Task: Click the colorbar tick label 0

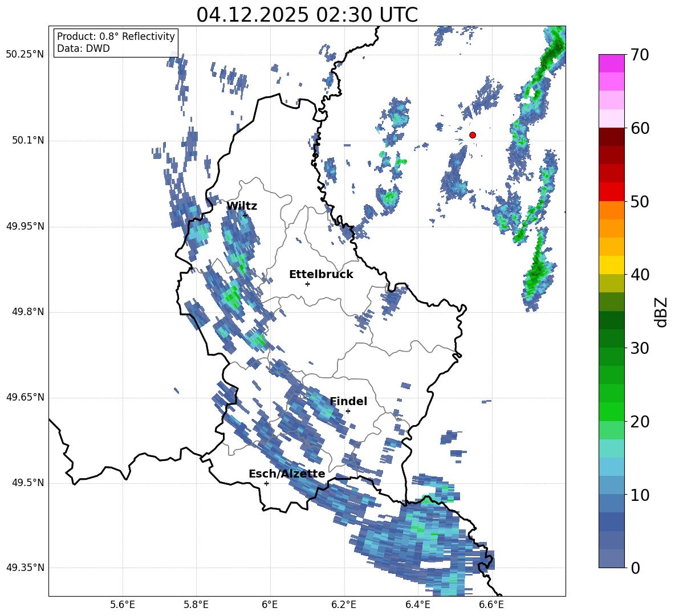Action: (x=636, y=568)
